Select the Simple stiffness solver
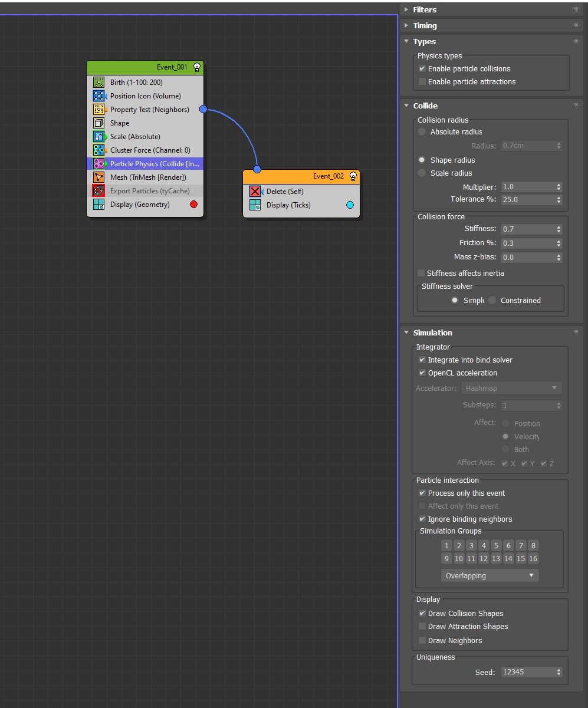This screenshot has width=588, height=708. coord(455,301)
